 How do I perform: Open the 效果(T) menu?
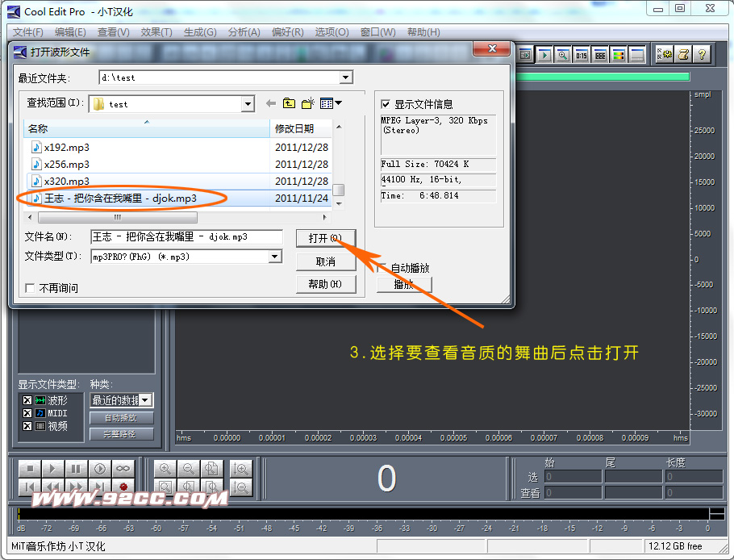tap(156, 32)
